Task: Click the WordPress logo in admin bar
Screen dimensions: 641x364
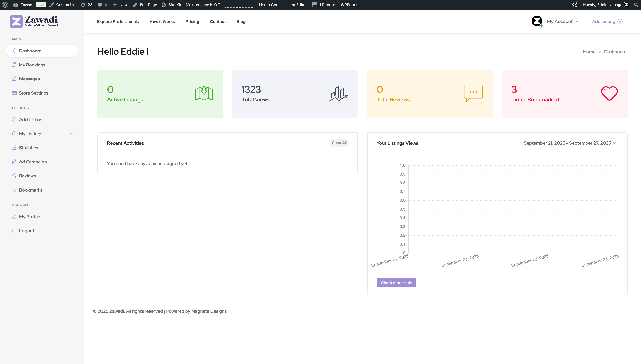Action: pyautogui.click(x=5, y=5)
